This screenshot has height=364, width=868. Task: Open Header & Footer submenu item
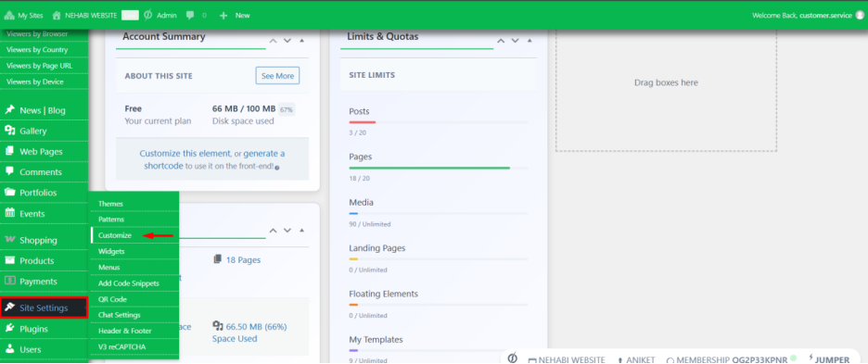point(125,331)
